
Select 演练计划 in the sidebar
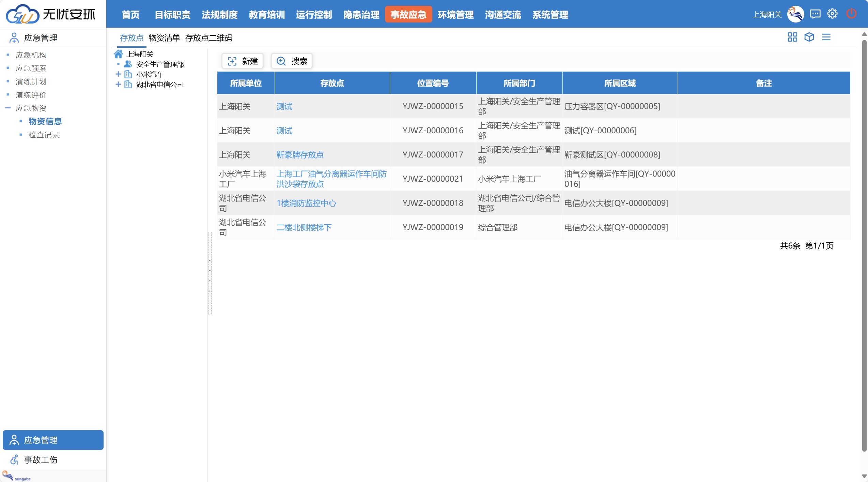tap(31, 81)
